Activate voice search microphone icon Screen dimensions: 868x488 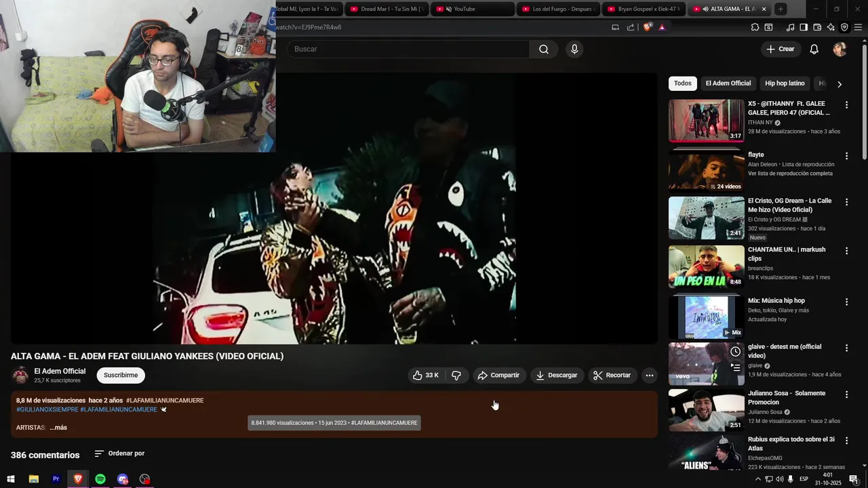point(574,49)
